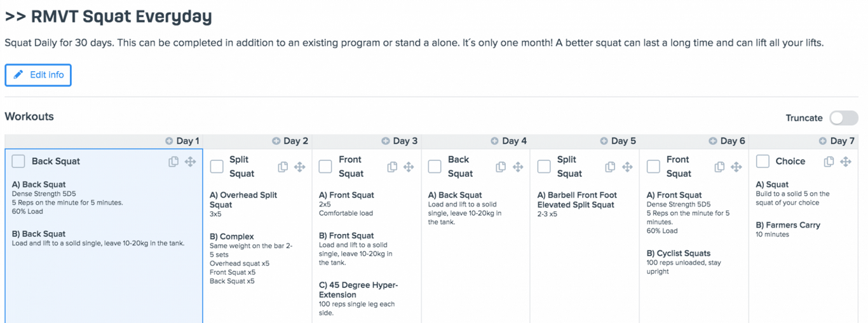The image size is (868, 323).
Task: Click the move handle on Day 1 workout
Action: (190, 161)
